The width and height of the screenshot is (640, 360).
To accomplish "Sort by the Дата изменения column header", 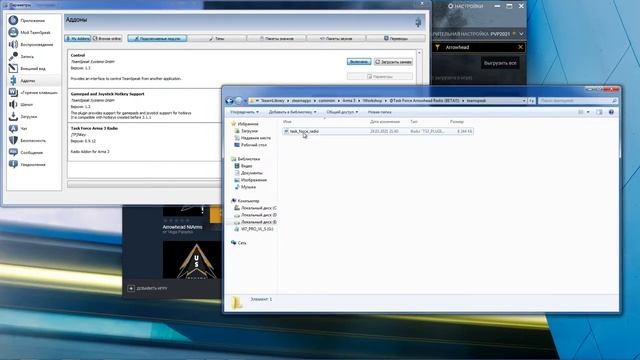I will click(385, 122).
